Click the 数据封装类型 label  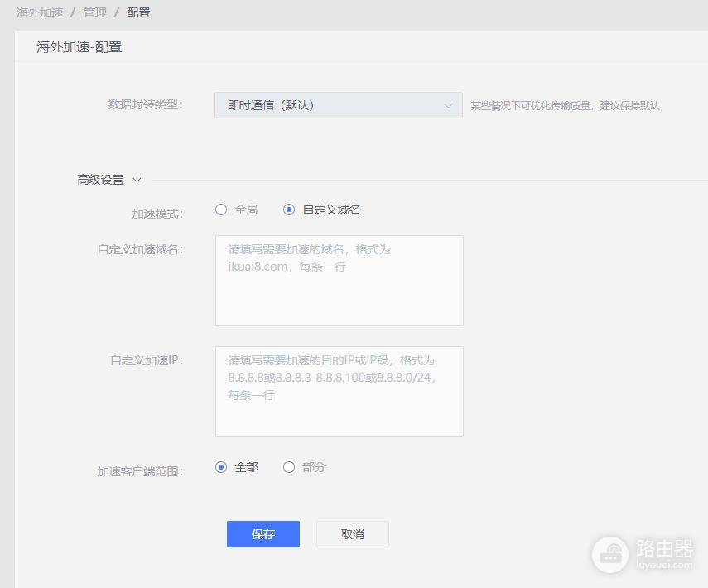point(146,105)
